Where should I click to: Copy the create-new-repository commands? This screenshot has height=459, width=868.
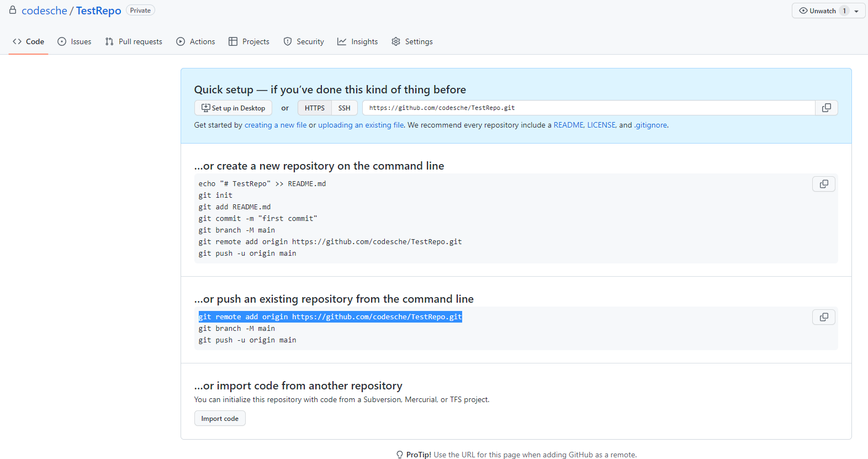[823, 184]
